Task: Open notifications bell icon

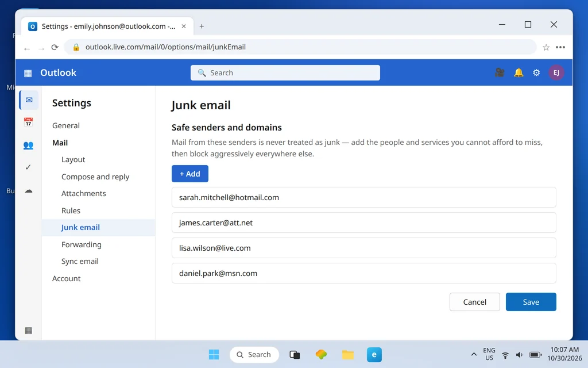Action: click(519, 72)
